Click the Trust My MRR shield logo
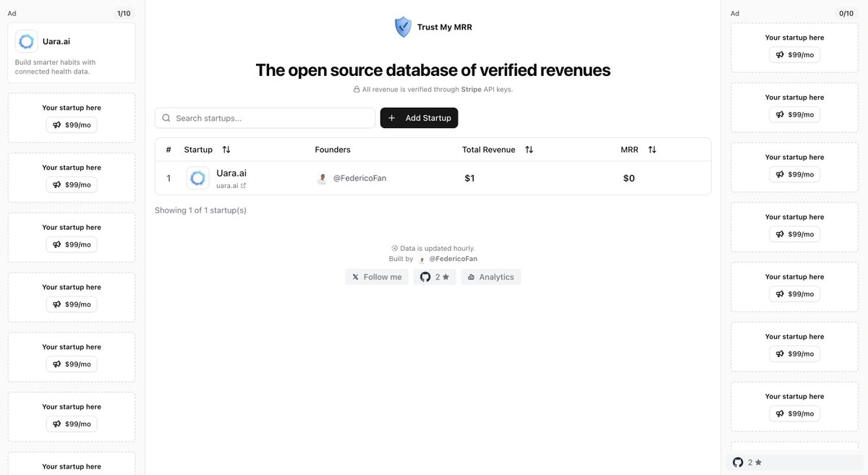 (x=402, y=26)
